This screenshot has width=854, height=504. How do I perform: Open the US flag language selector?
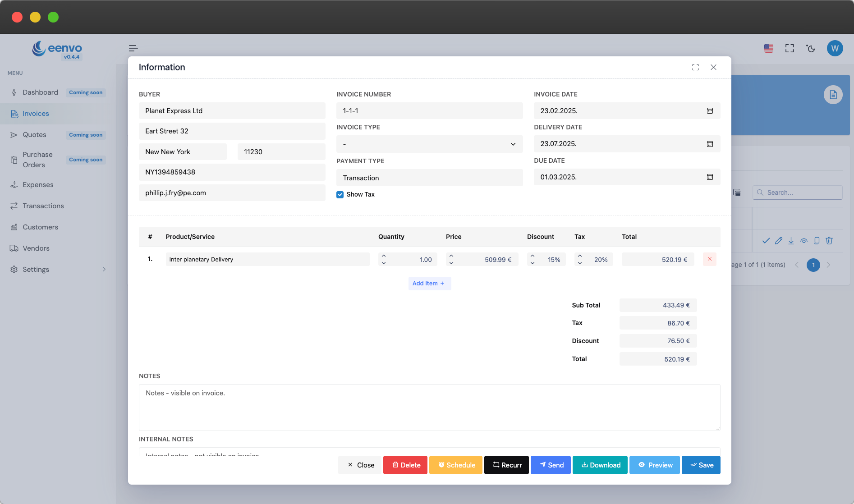click(769, 48)
